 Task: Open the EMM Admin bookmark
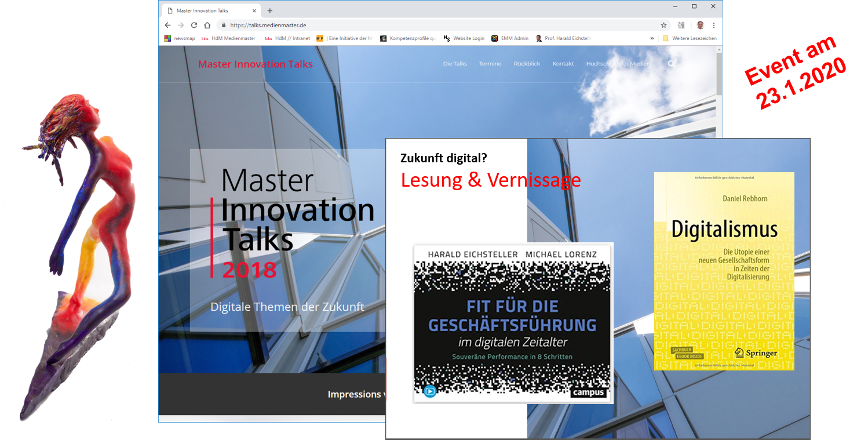click(510, 38)
